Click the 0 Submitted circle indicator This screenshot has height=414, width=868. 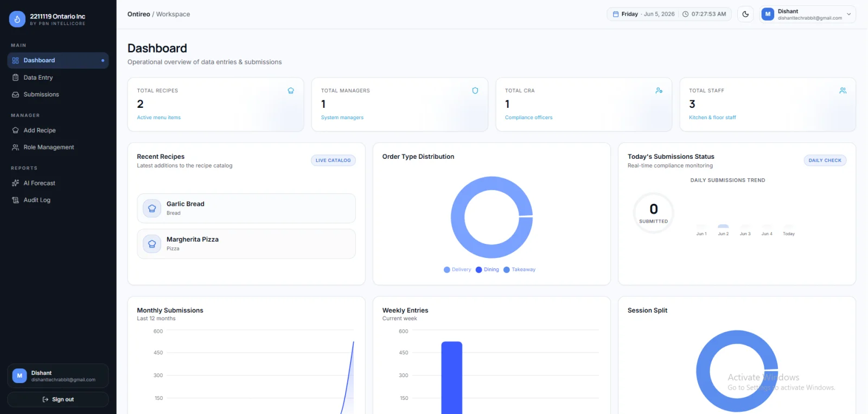654,213
